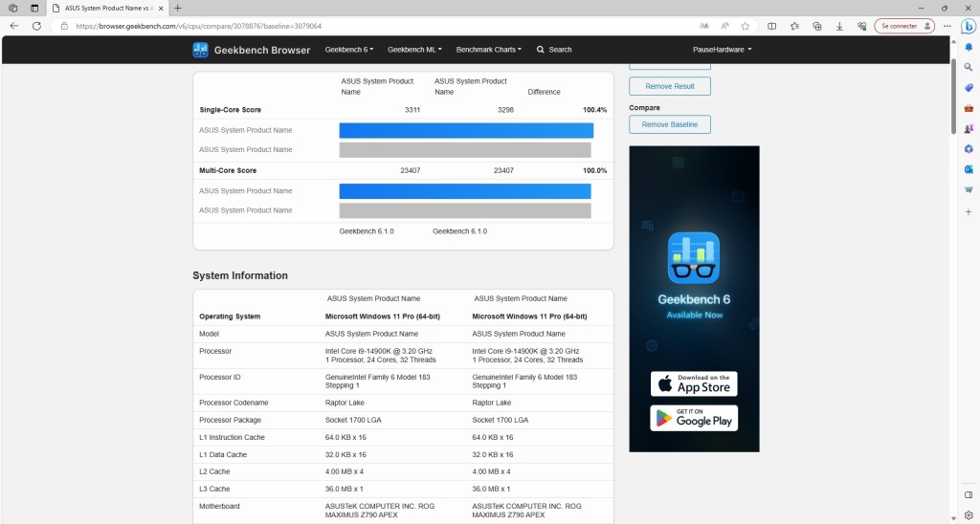The image size is (980, 524).
Task: Open sidebar settings gear
Action: [x=969, y=515]
